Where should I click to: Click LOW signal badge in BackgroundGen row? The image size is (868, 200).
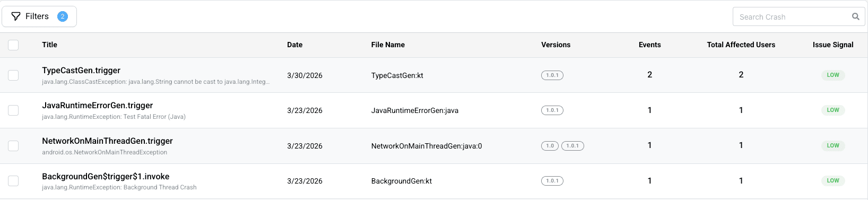coord(833,180)
